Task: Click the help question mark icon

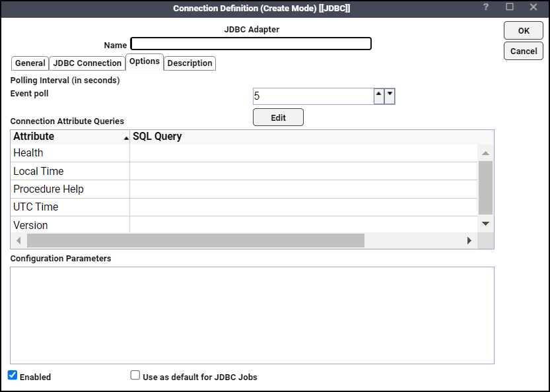Action: [485, 7]
